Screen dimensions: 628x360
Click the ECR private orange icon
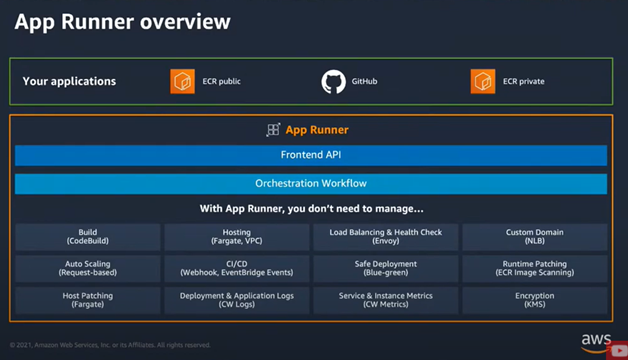tap(483, 81)
